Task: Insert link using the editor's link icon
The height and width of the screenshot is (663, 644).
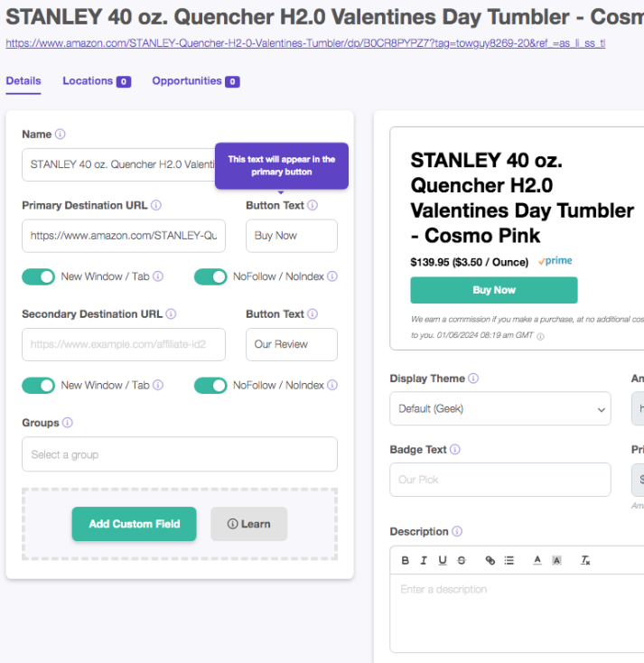Action: pyautogui.click(x=490, y=561)
